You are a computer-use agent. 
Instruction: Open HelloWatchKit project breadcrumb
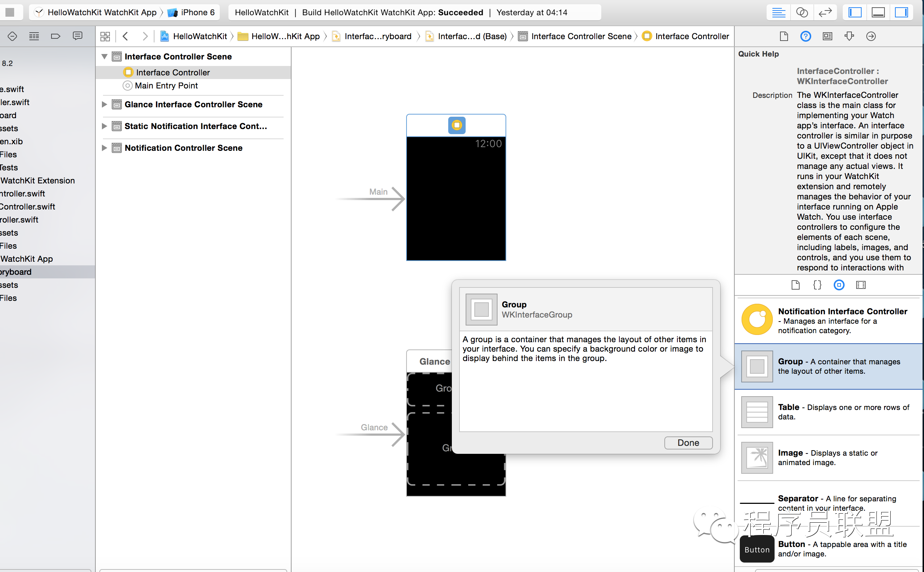pyautogui.click(x=194, y=36)
